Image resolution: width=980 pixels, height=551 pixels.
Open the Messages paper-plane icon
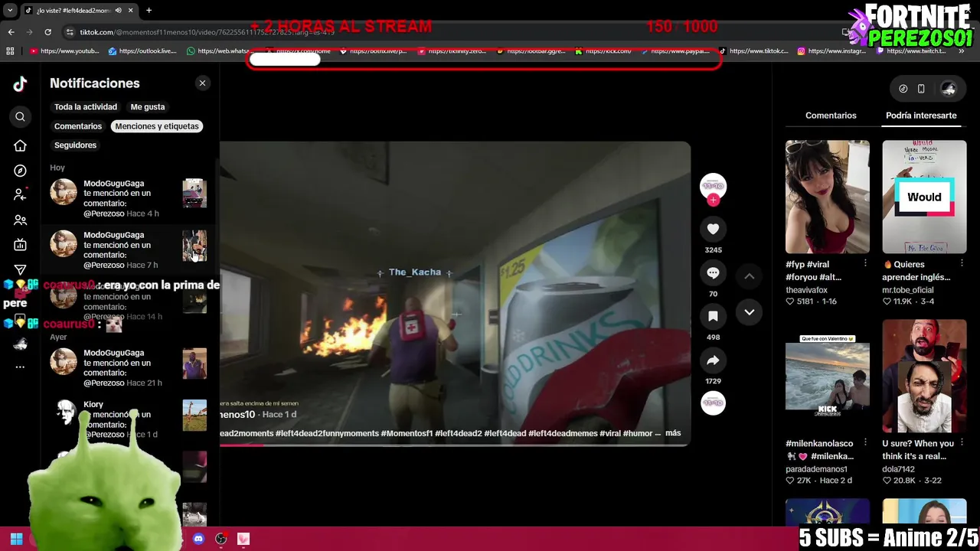(20, 269)
